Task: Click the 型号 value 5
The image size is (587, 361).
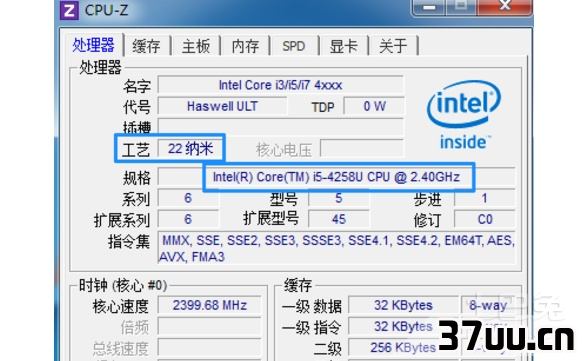Action: pyautogui.click(x=339, y=198)
